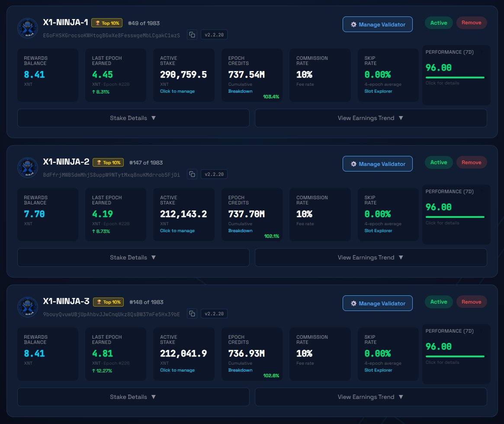Open epoch credits Breakdown for X1-NINJA-3
This screenshot has width=504, height=424.
[241, 370]
